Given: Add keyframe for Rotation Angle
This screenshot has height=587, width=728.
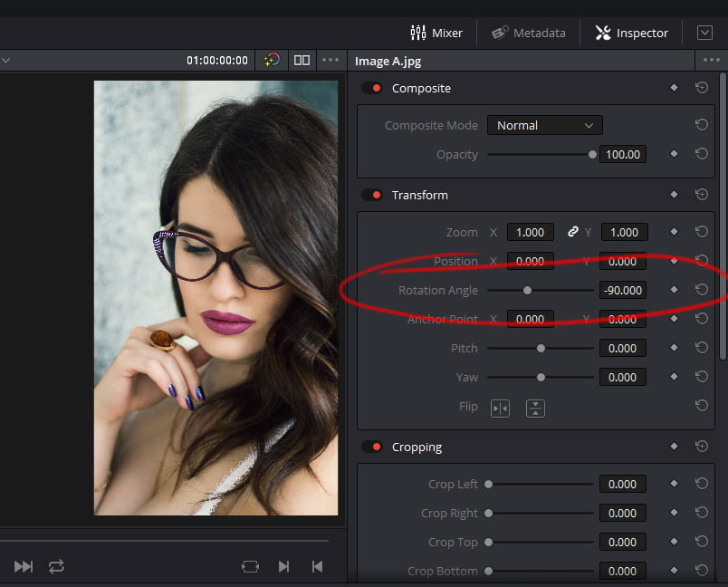Looking at the screenshot, I should [x=674, y=289].
